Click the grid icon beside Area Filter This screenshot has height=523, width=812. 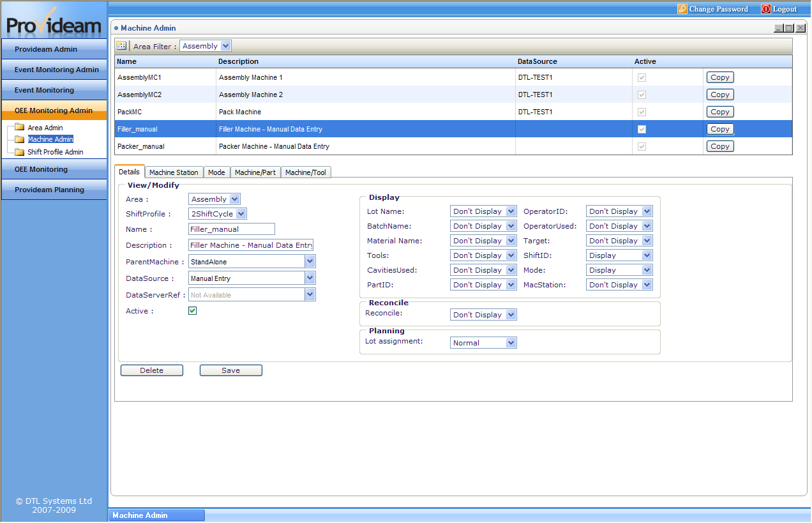pos(121,46)
